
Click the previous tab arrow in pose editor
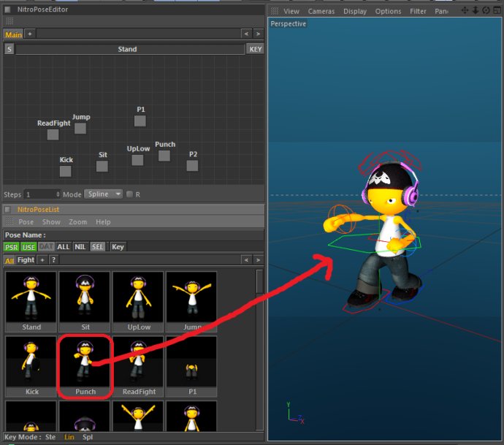point(246,34)
